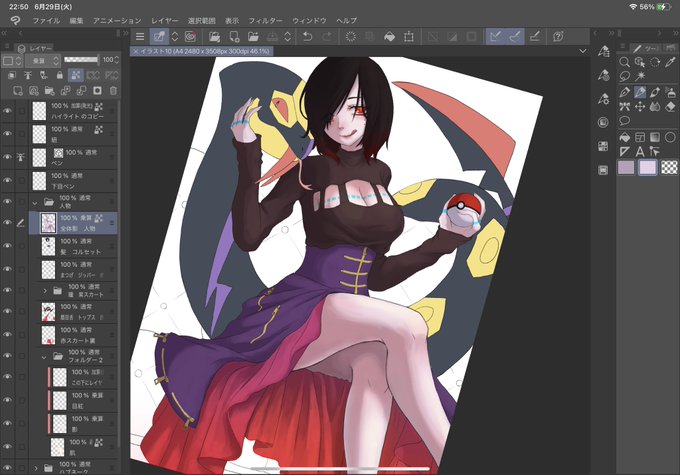
Task: Select the transparent color swatch
Action: click(x=669, y=167)
